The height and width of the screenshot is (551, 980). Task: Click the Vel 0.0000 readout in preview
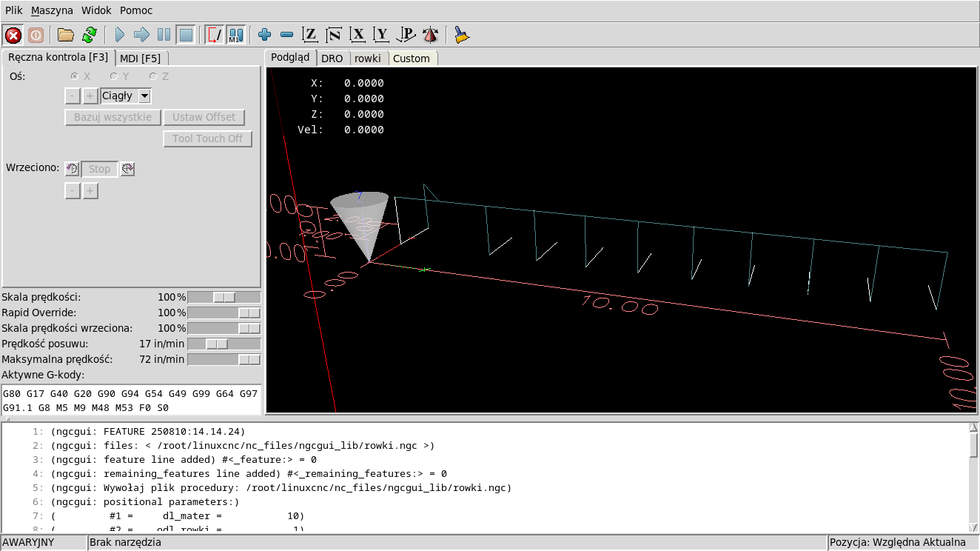340,130
